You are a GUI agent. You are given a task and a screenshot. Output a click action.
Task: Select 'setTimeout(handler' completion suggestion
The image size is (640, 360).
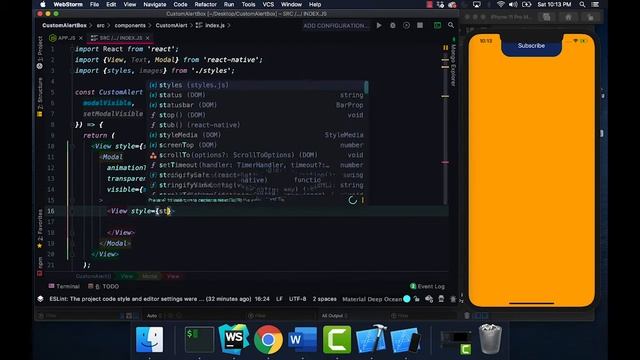coord(256,165)
